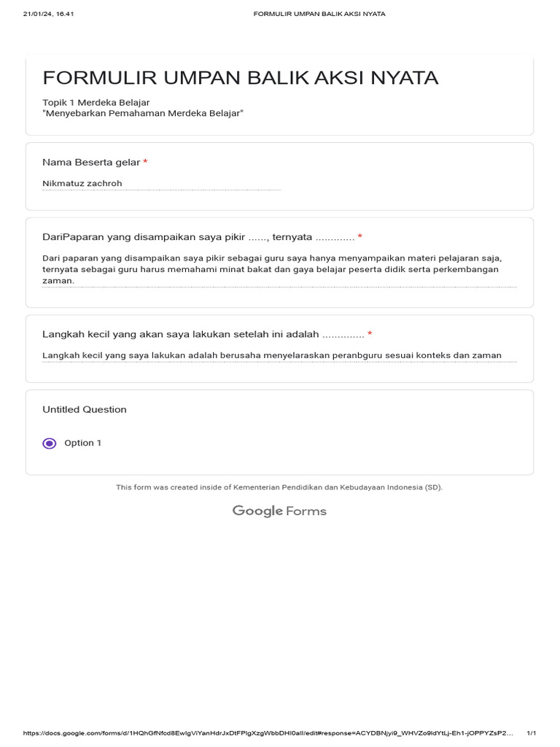Screen dimensions: 560x747
Task: Click the "Option 1" label text
Action: click(83, 443)
